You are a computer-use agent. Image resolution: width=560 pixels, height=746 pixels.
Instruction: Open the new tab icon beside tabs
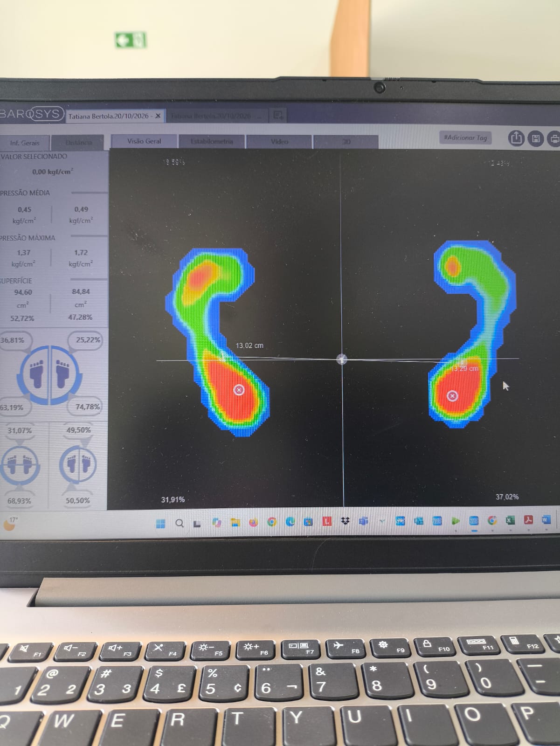(278, 115)
